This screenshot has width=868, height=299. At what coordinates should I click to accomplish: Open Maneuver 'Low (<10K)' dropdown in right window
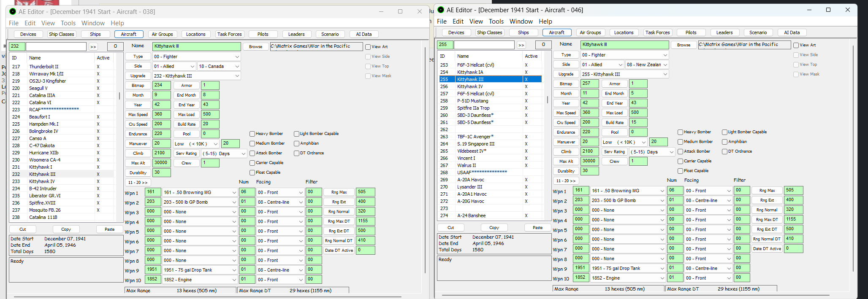(624, 142)
